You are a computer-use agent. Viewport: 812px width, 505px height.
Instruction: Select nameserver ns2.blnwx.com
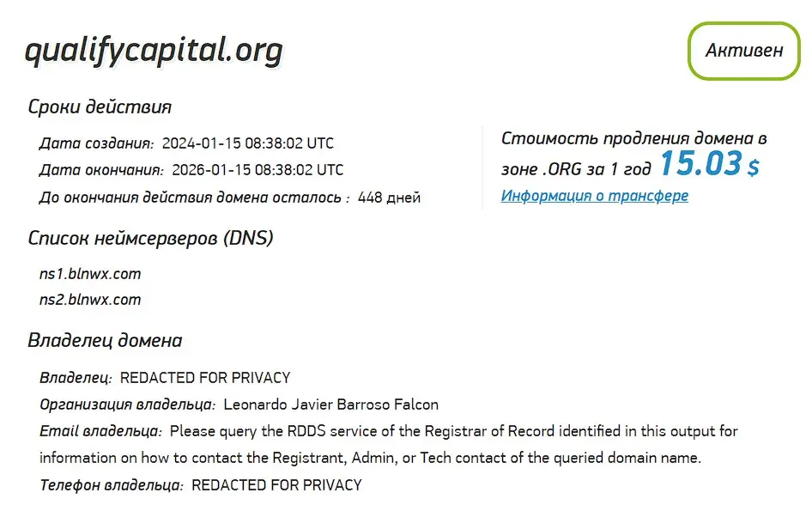tap(90, 300)
